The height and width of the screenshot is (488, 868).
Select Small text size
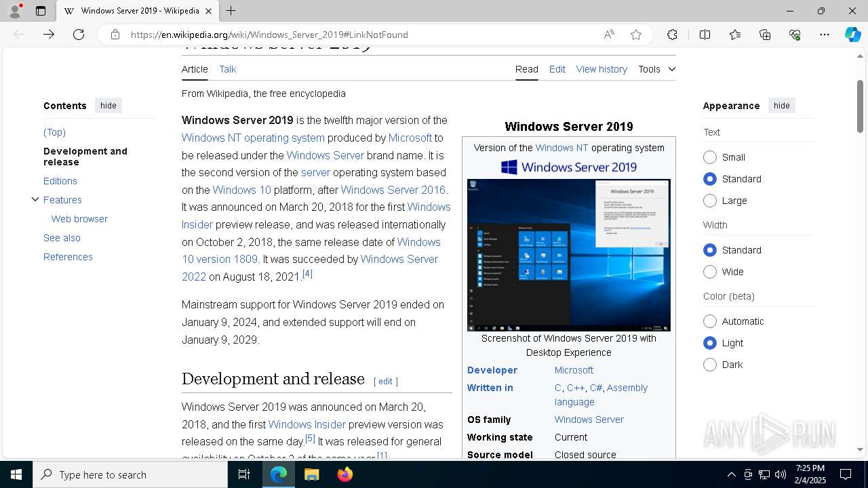[710, 157]
